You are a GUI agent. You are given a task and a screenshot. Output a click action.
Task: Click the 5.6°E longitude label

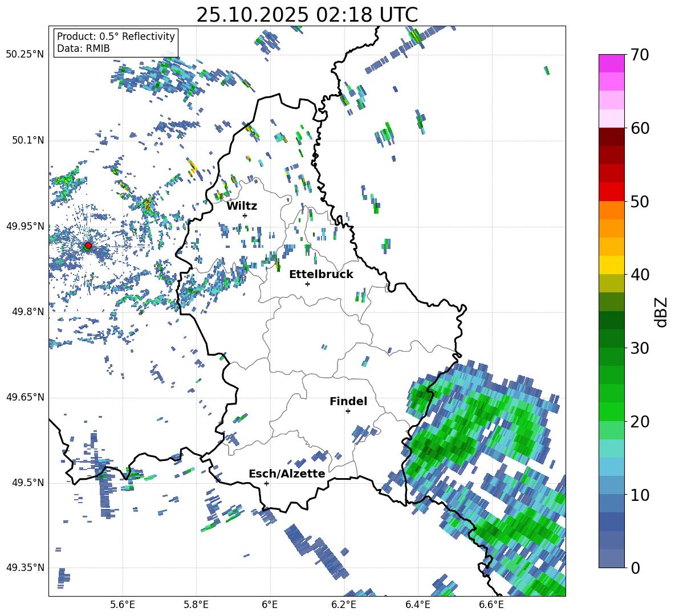(122, 605)
